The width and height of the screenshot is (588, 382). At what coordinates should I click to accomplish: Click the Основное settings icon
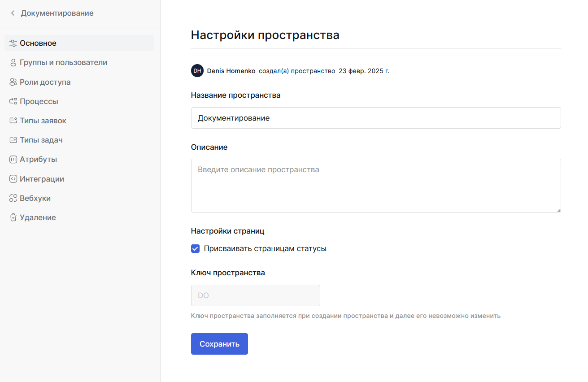[x=12, y=43]
